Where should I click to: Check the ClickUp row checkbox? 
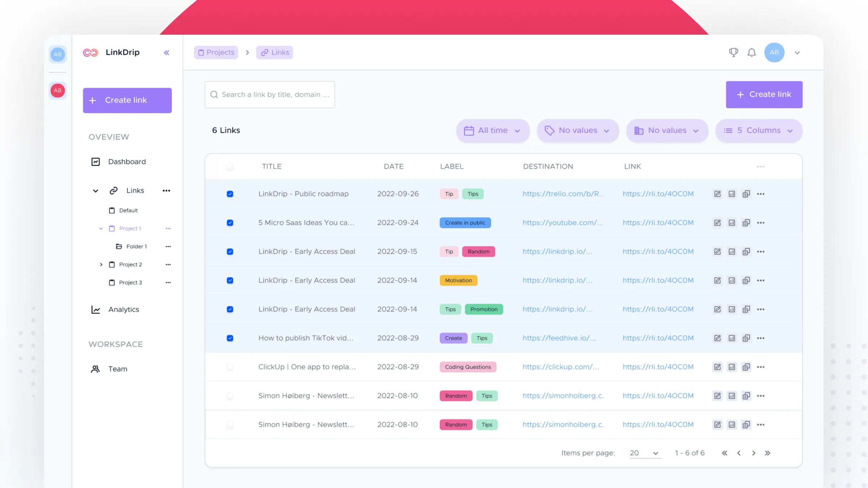(230, 367)
